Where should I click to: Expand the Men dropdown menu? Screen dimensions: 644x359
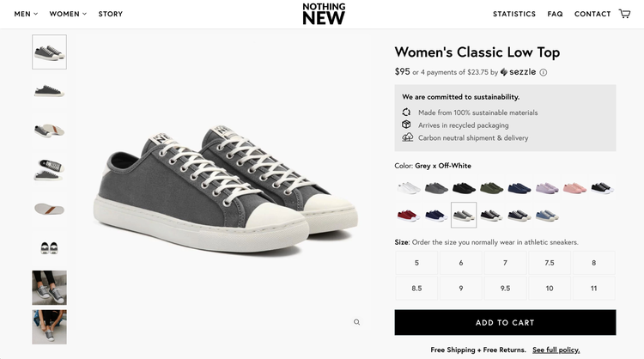coord(26,14)
